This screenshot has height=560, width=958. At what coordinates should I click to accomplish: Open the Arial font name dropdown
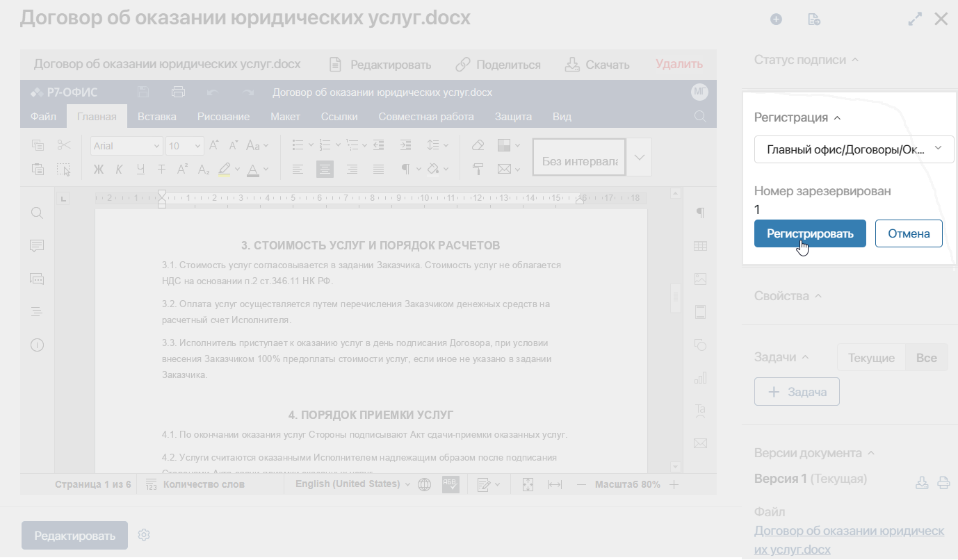click(127, 146)
